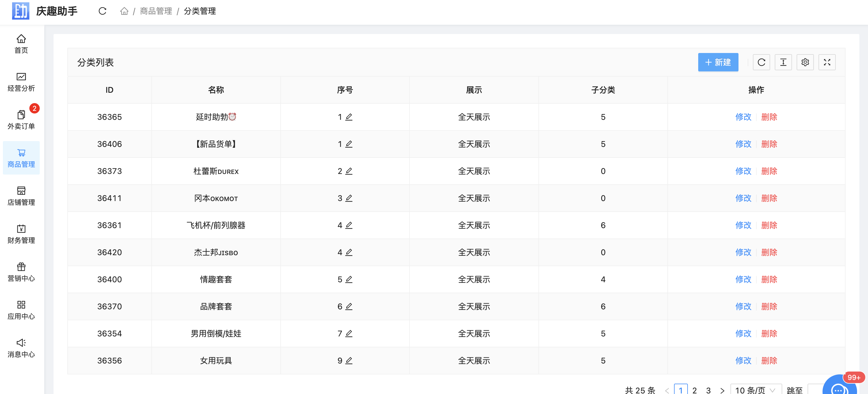Screen dimensions: 868x394
Task: Reload the category list table
Action: [761, 62]
